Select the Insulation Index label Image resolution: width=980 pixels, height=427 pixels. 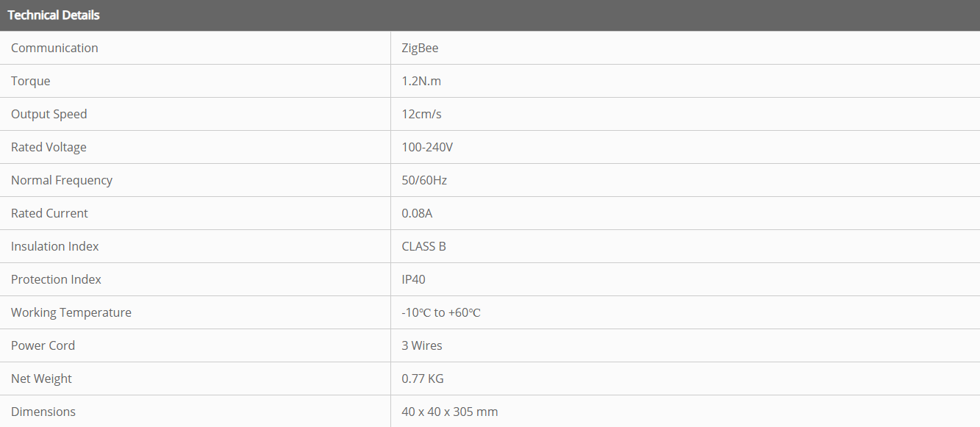(55, 246)
